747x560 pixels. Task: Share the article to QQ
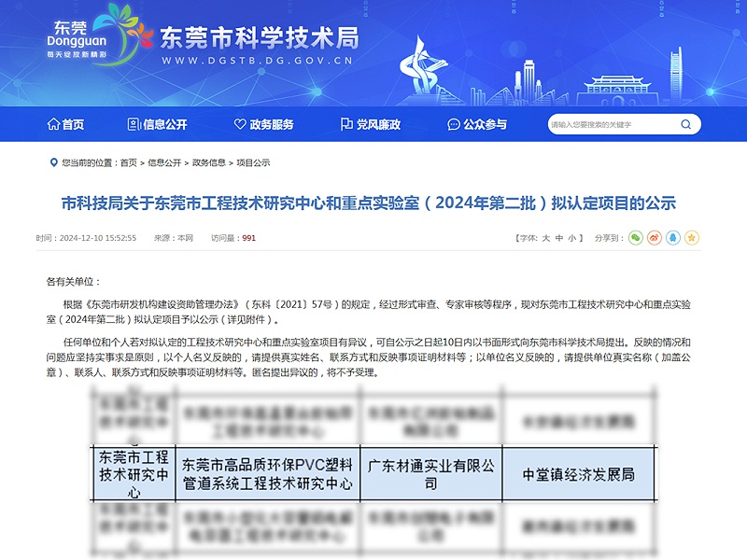click(673, 238)
